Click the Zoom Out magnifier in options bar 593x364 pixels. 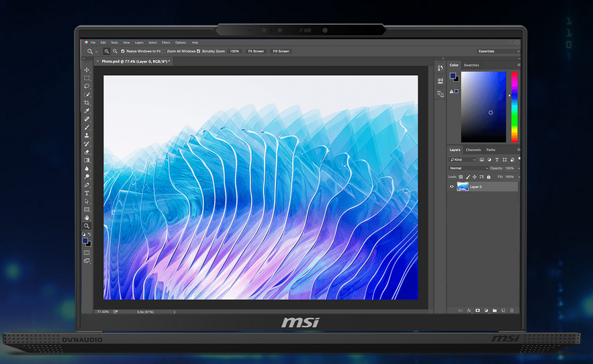(115, 51)
